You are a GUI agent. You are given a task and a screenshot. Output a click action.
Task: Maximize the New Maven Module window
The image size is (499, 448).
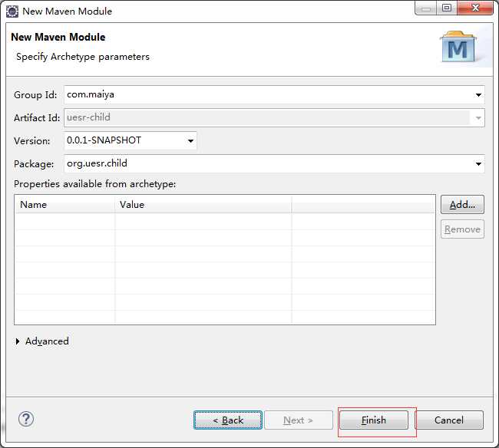coord(447,8)
